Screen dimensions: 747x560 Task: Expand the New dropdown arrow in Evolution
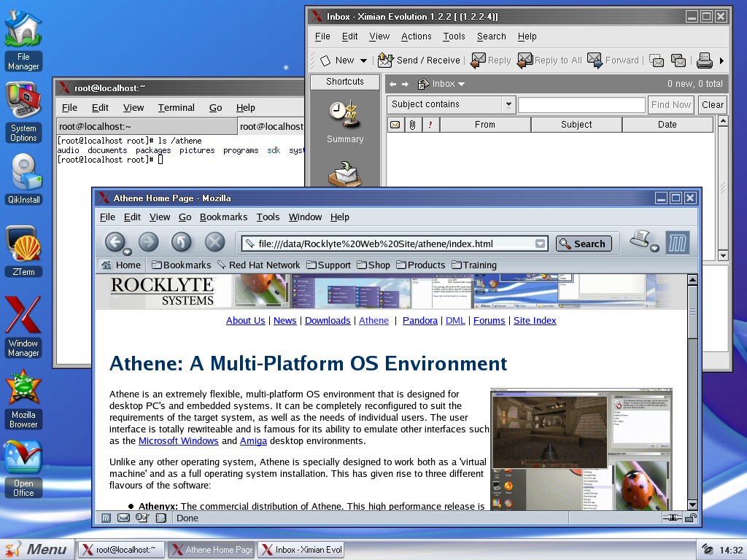point(363,61)
